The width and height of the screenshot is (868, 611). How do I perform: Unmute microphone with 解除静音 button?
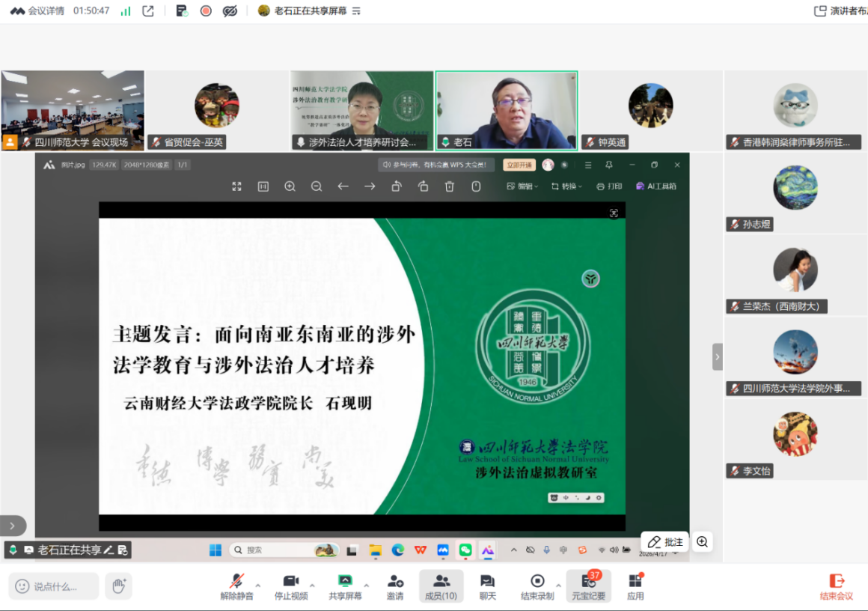236,586
